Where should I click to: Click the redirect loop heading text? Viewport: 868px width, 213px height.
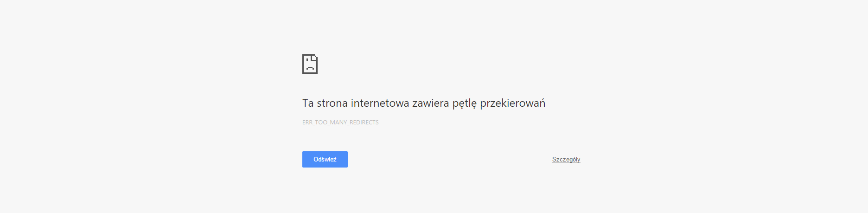[424, 103]
